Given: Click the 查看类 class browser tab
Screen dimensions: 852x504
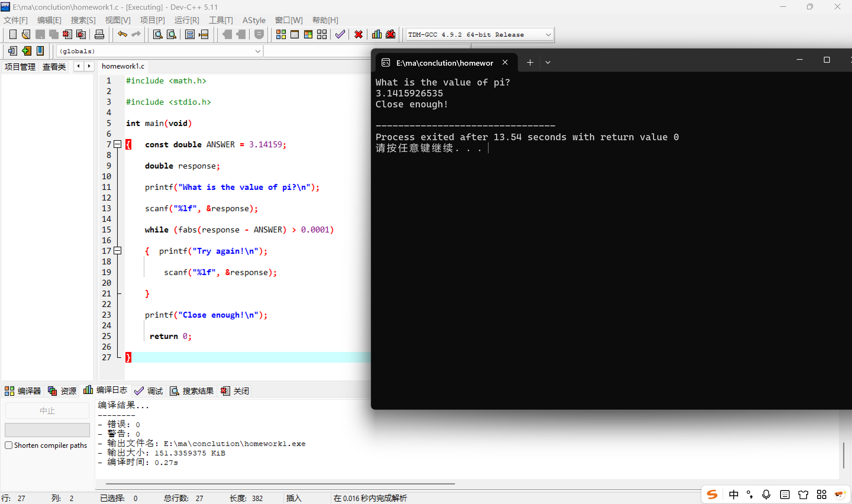Looking at the screenshot, I should point(54,67).
